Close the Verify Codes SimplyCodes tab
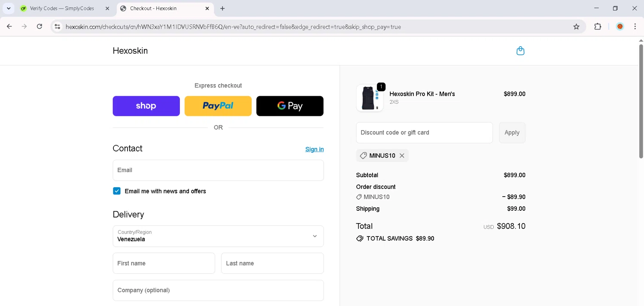 click(x=107, y=8)
